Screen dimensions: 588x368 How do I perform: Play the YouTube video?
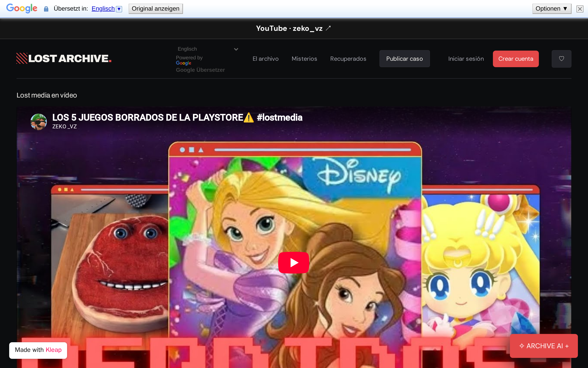point(294,263)
